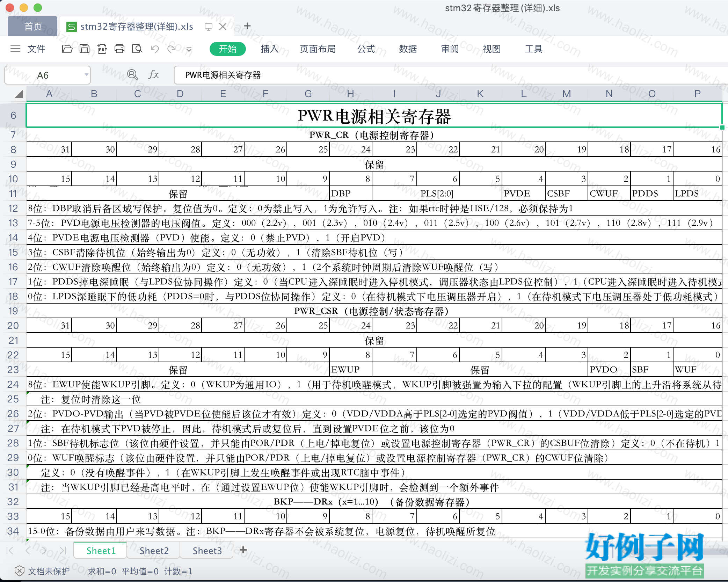Click the 'LPDS' cell
The height and width of the screenshot is (582, 728).
click(x=697, y=194)
